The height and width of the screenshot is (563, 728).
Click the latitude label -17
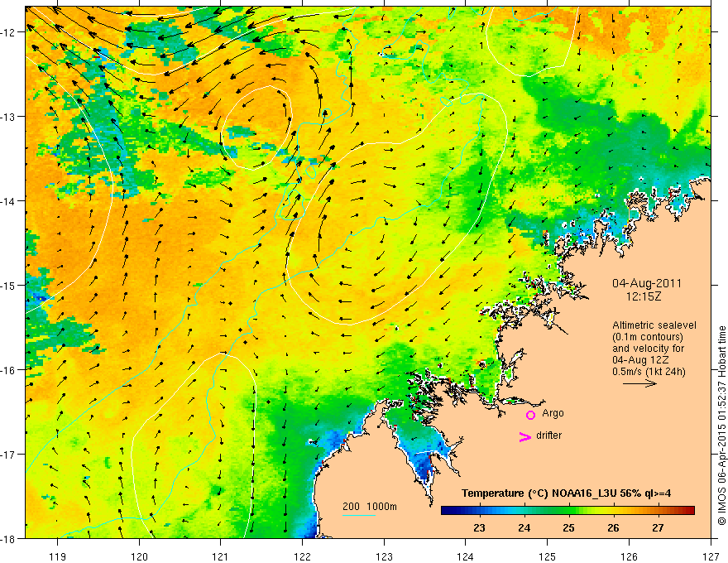[x=9, y=455]
